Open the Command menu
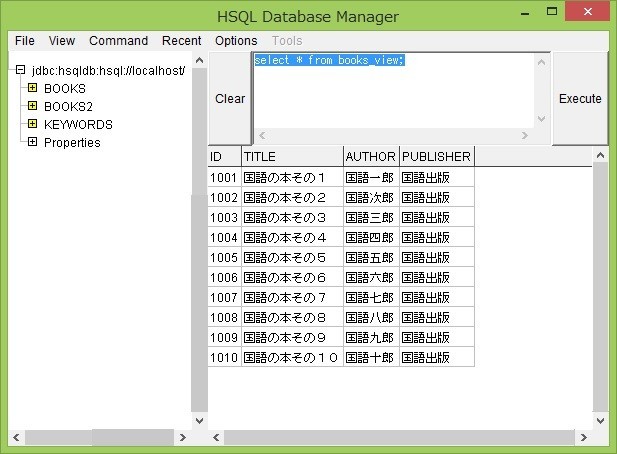Image resolution: width=617 pixels, height=454 pixels. 118,41
